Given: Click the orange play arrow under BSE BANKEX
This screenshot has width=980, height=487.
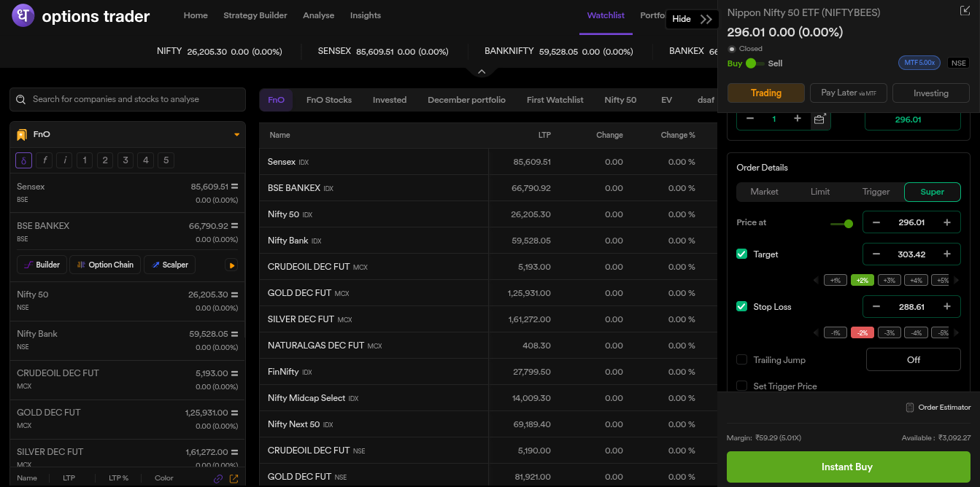Looking at the screenshot, I should [x=232, y=265].
